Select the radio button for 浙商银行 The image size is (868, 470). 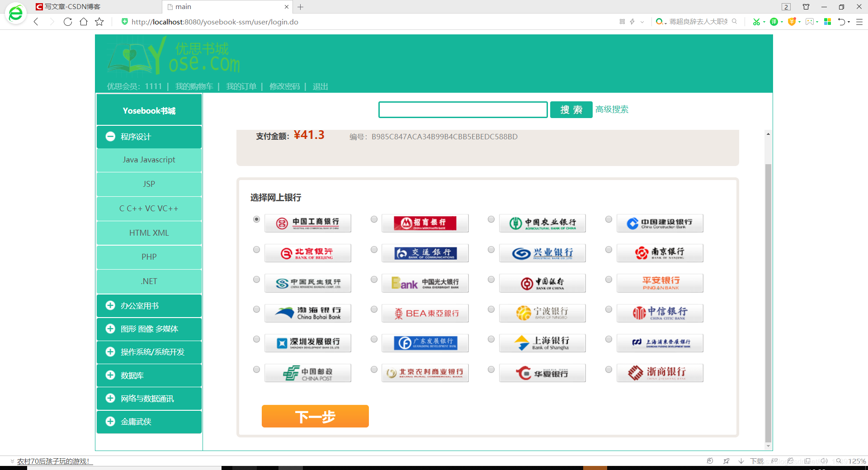pos(609,369)
